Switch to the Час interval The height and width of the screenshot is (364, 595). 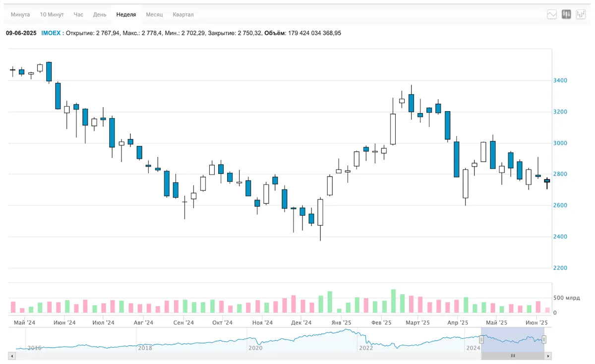[78, 14]
